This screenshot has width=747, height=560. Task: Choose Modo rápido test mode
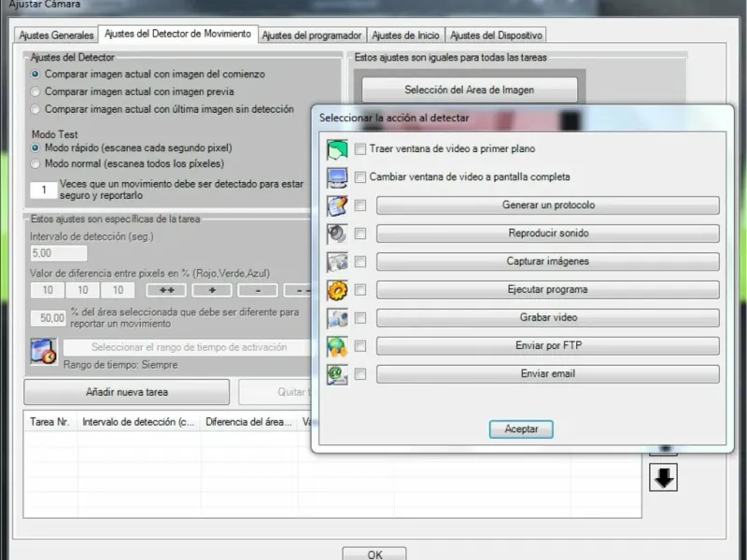click(x=35, y=147)
